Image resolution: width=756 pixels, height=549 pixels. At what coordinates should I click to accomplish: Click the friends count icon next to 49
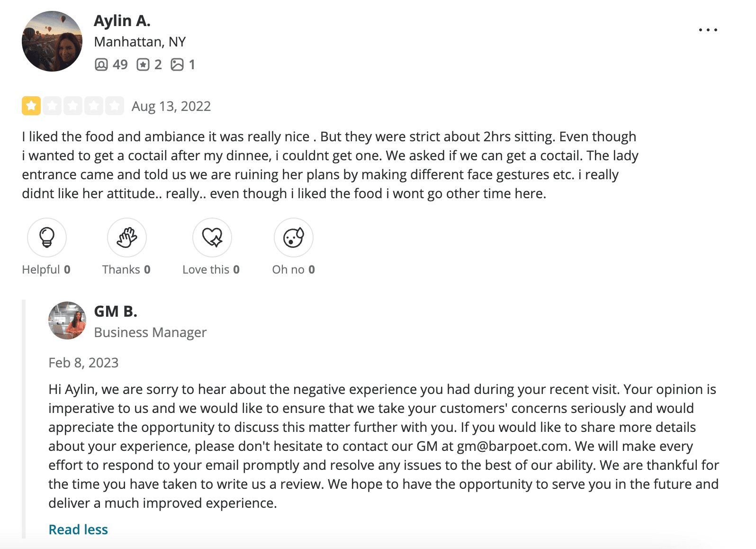(101, 64)
